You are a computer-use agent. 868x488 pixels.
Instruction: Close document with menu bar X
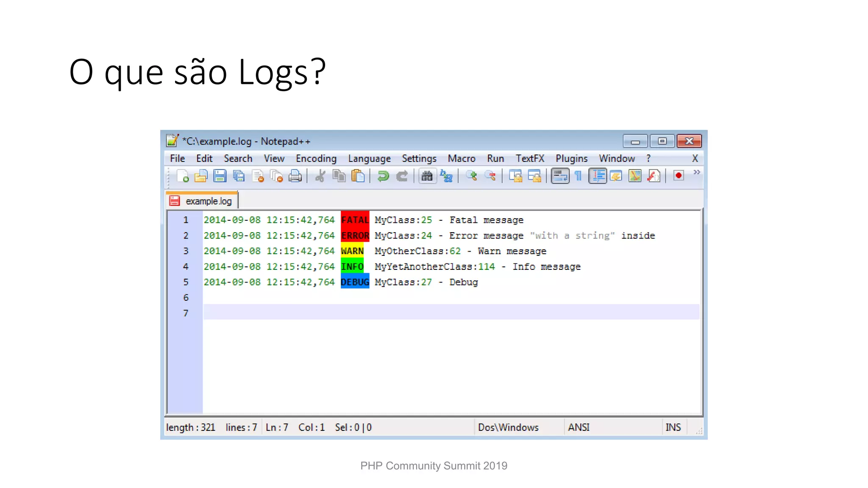695,158
